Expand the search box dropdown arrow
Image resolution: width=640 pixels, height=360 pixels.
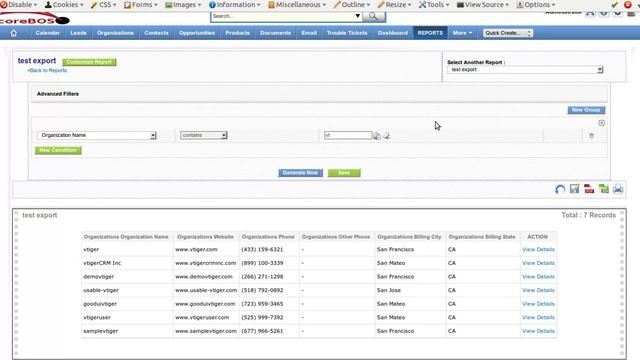(358, 16)
